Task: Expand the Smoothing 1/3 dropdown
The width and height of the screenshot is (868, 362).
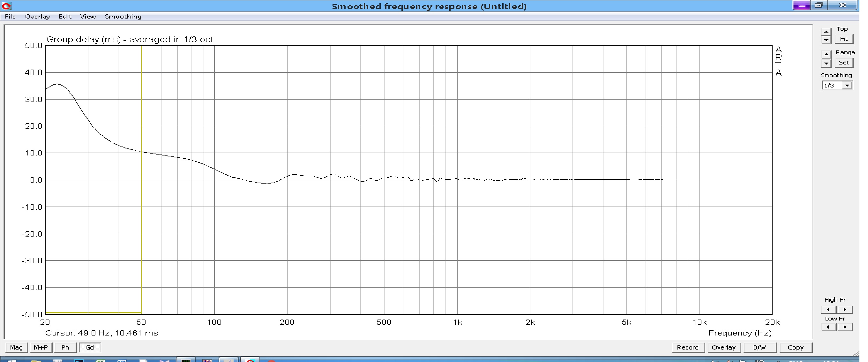Action: [847, 86]
